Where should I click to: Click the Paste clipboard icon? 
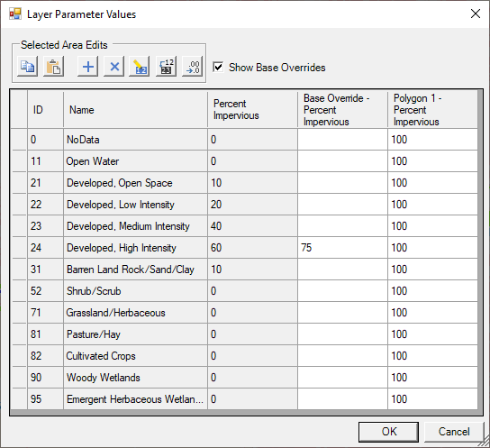tap(53, 67)
